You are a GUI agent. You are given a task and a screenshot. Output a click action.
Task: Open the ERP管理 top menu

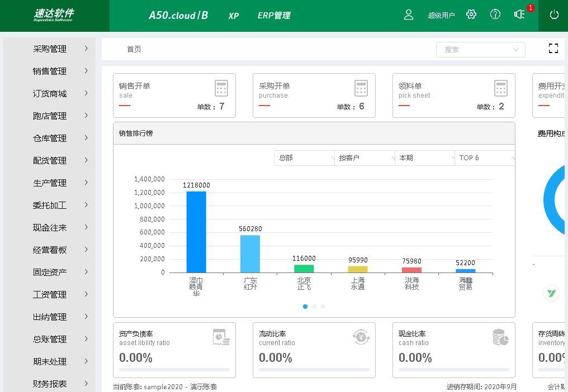[x=274, y=16]
